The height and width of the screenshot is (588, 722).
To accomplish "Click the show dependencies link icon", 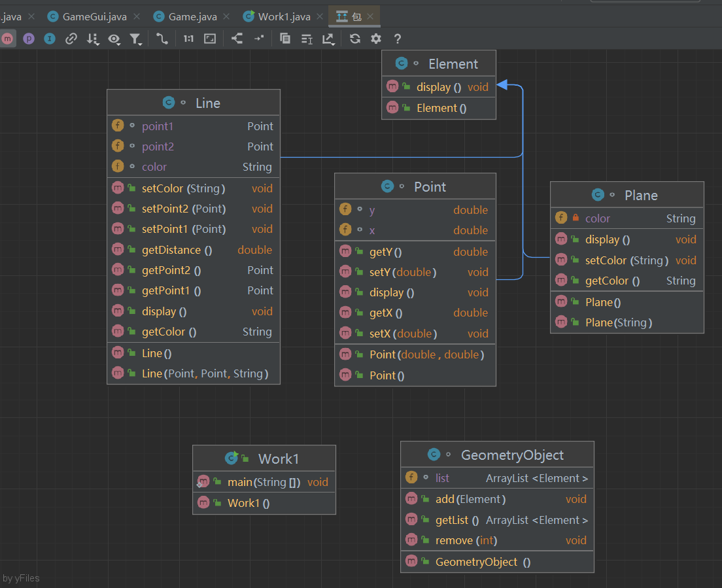I will (x=71, y=39).
